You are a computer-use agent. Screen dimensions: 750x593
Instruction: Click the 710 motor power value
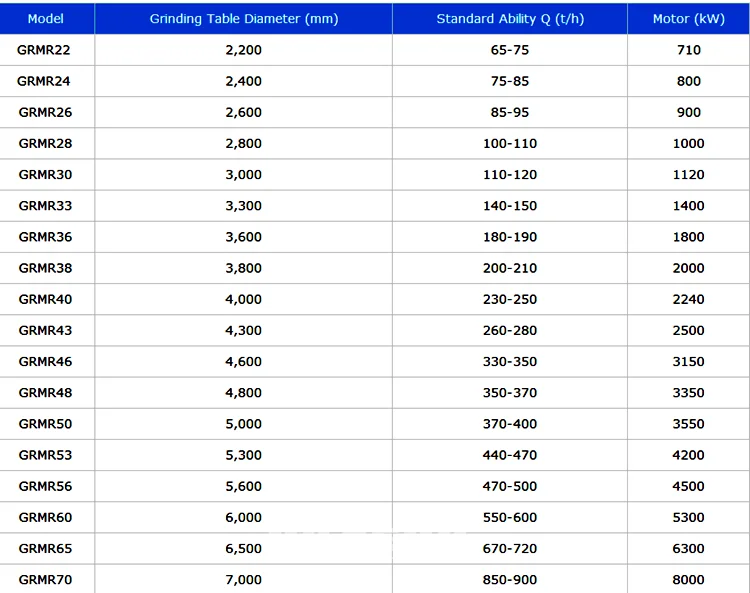point(689,49)
